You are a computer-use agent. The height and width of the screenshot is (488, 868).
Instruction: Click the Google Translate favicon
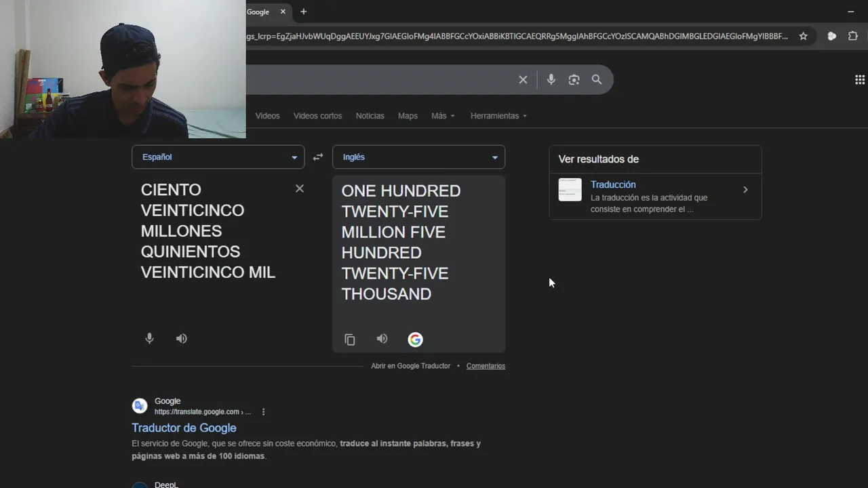pos(140,406)
